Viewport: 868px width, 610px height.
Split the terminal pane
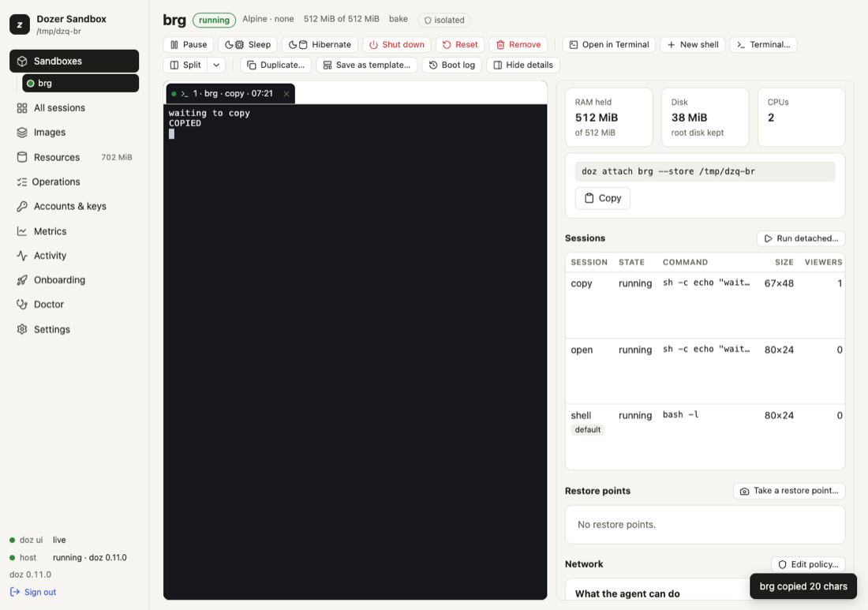click(x=185, y=65)
